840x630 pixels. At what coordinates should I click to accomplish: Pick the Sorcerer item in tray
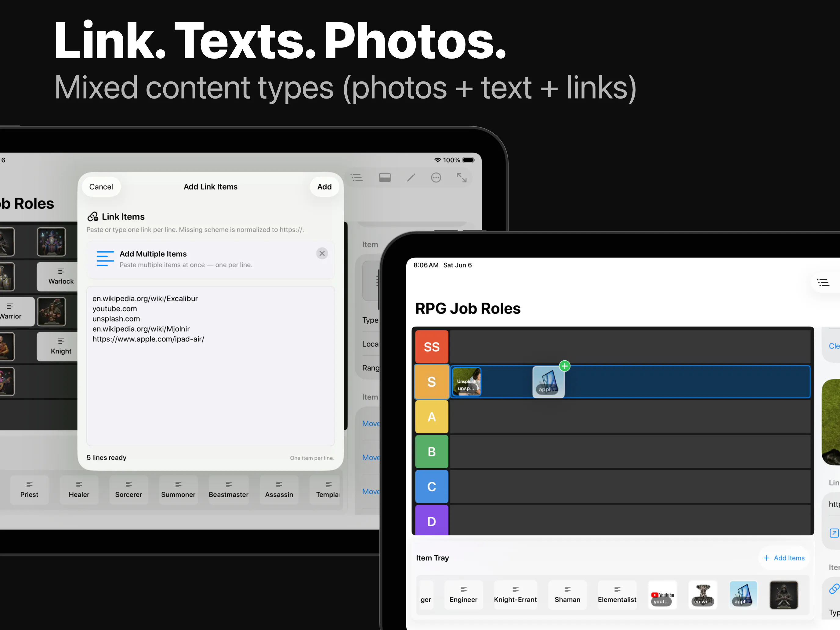point(129,490)
